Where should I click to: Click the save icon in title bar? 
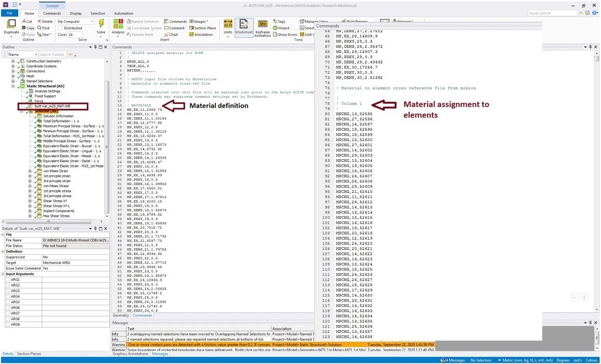pos(15,5)
